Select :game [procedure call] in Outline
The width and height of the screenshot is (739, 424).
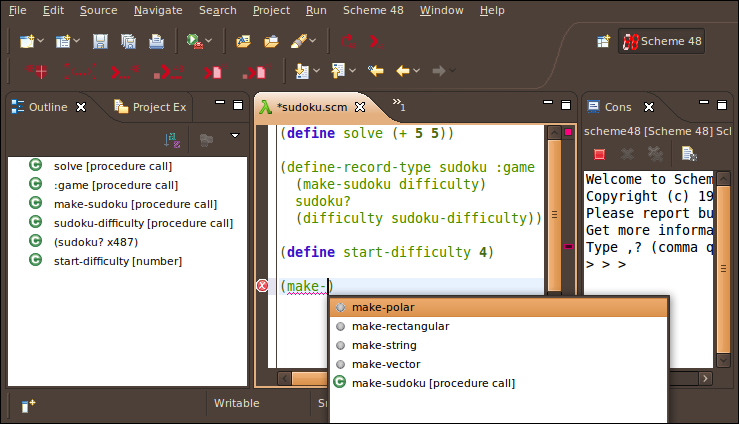115,185
